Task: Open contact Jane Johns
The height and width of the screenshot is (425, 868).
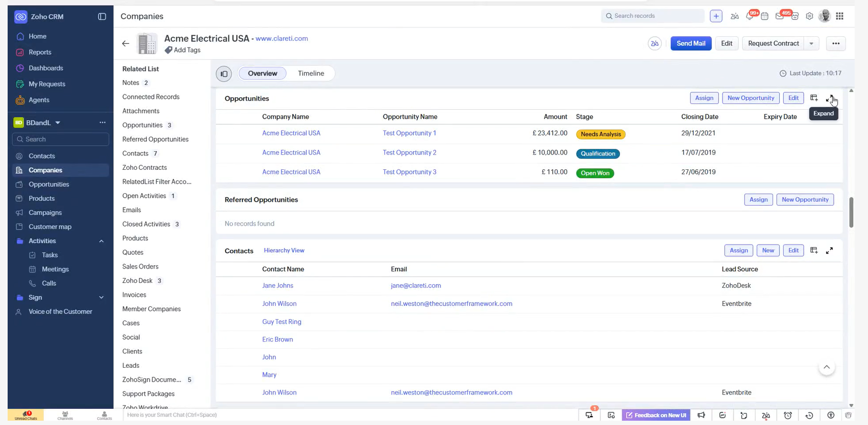Action: 278,286
